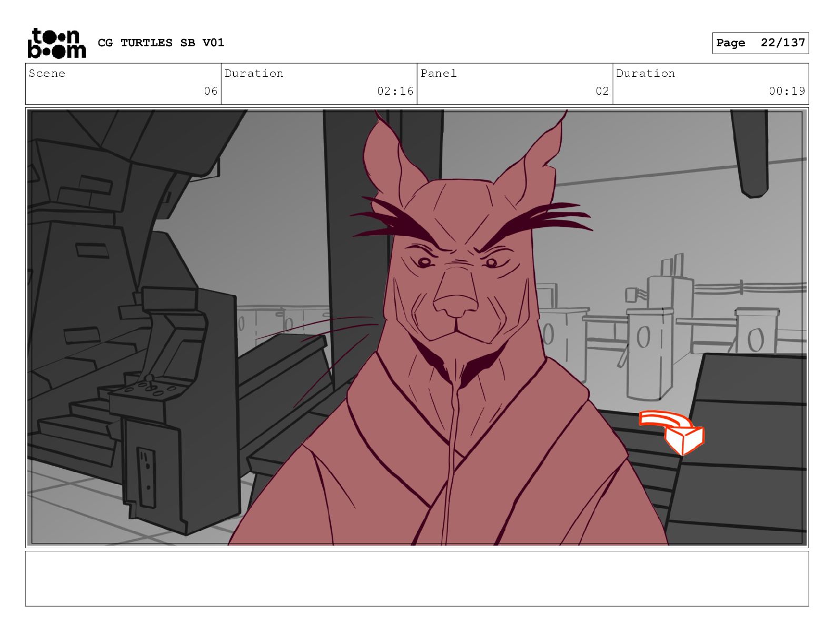This screenshot has height=644, width=834.
Task: Click the scene Duration cell showing 02:16
Action: 319,84
